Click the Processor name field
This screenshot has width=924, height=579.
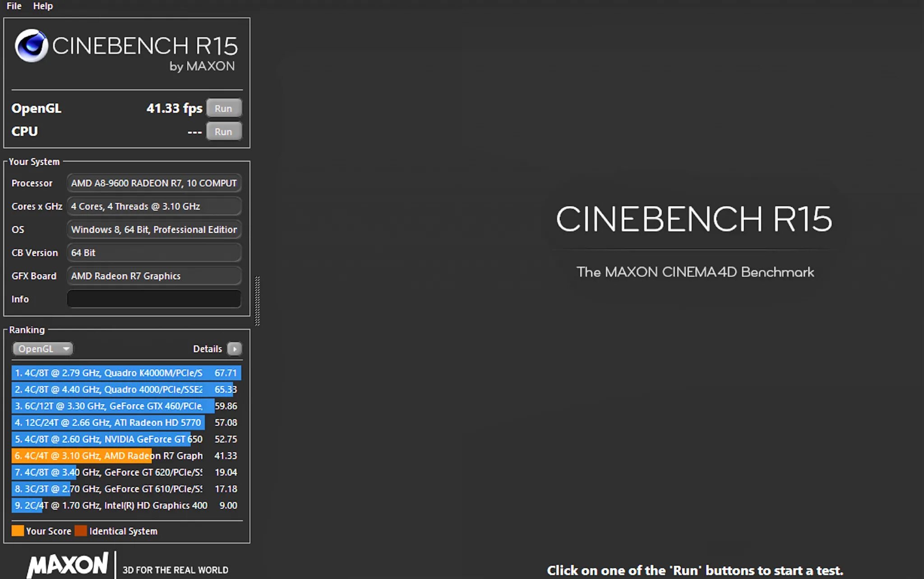click(154, 183)
